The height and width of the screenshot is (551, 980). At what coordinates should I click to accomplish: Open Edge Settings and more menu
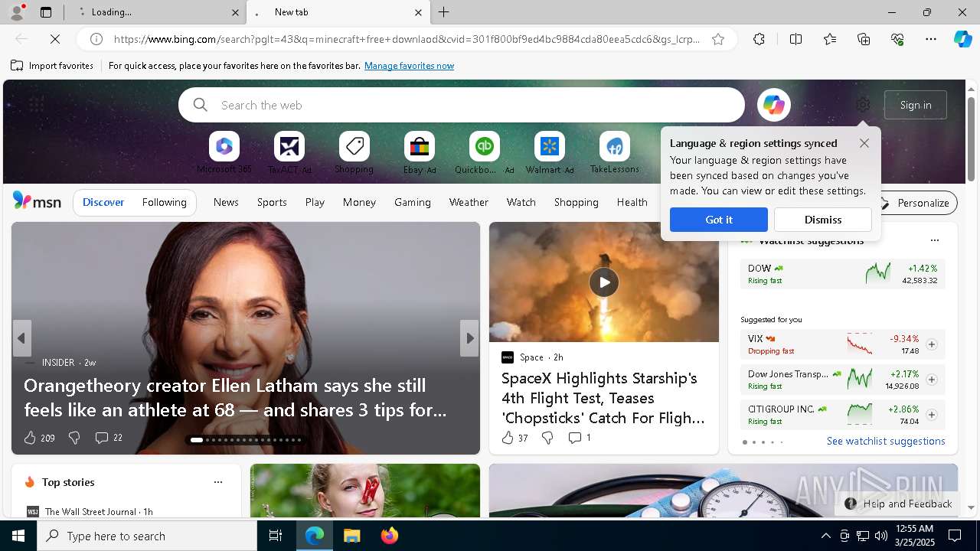click(x=931, y=39)
